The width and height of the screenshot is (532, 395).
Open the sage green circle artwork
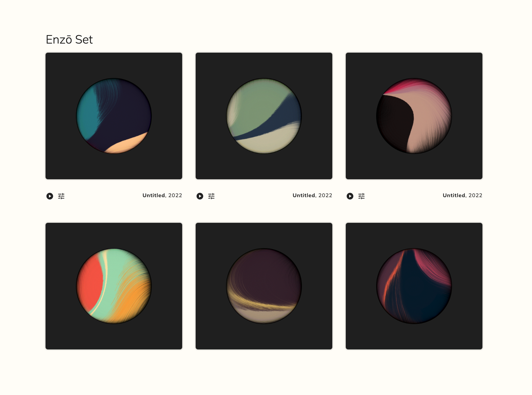point(264,116)
